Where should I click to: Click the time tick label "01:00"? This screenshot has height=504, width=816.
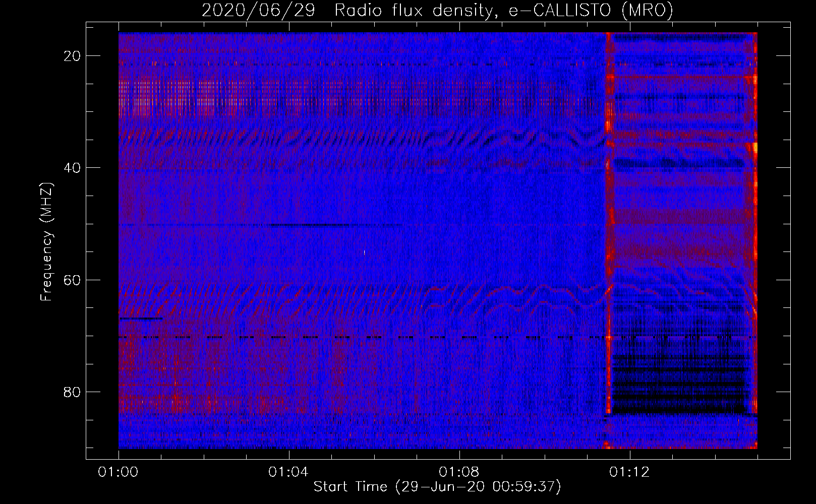pyautogui.click(x=118, y=472)
